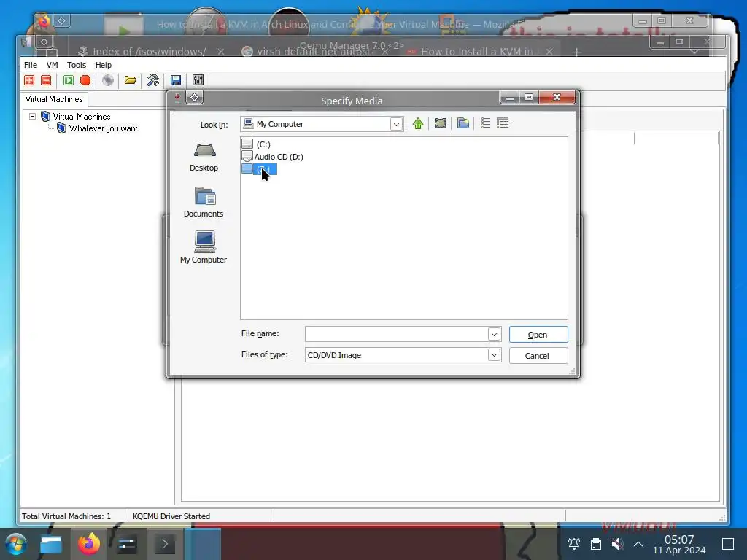Create new folder via dialog toolbar icon
The height and width of the screenshot is (560, 747).
pyautogui.click(x=463, y=124)
